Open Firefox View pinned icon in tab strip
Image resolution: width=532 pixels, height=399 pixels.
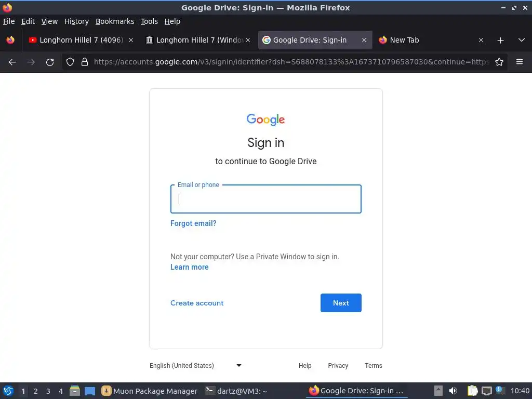pyautogui.click(x=10, y=40)
